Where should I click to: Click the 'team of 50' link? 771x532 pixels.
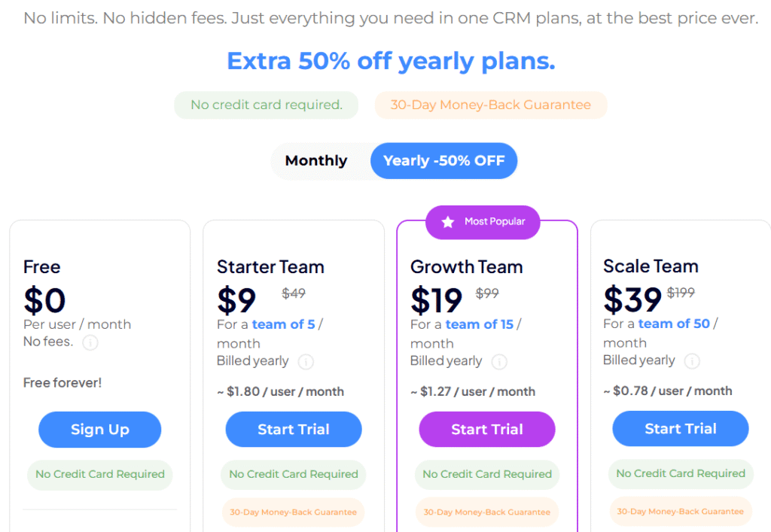pyautogui.click(x=674, y=324)
